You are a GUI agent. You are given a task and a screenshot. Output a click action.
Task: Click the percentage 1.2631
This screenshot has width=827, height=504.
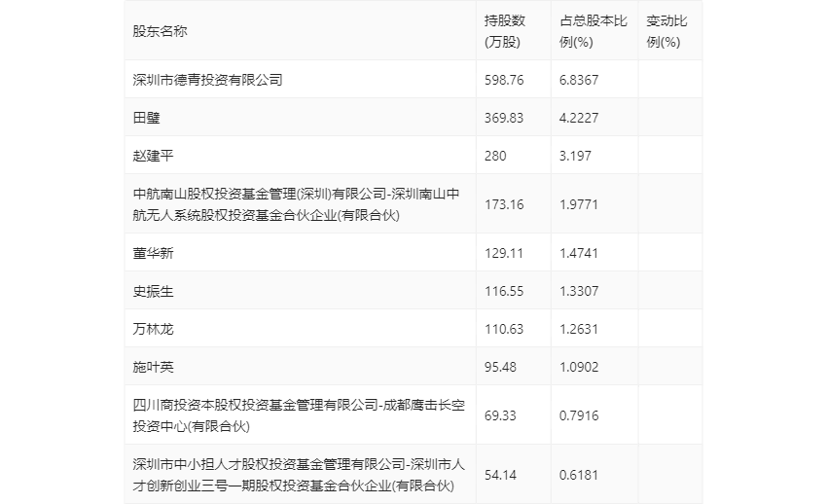click(579, 329)
